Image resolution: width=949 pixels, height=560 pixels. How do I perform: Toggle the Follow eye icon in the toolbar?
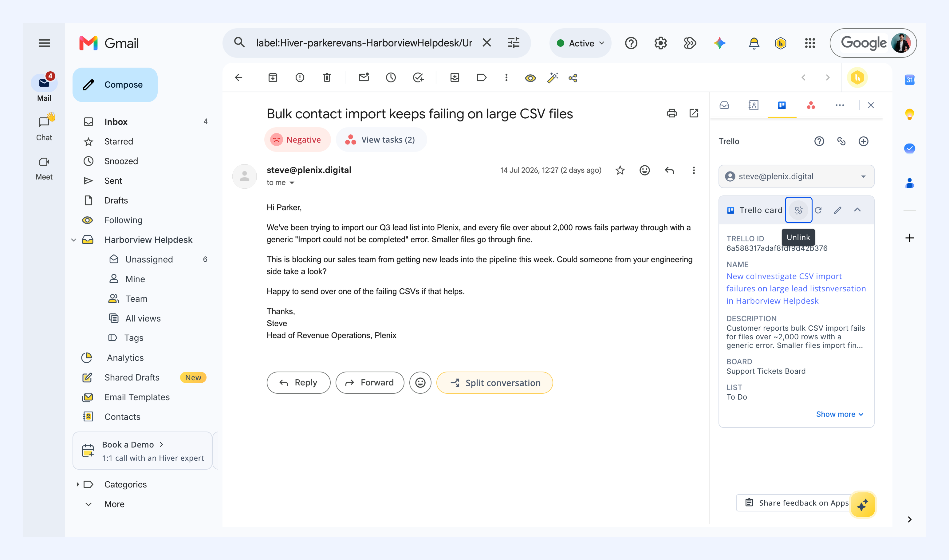pos(530,78)
